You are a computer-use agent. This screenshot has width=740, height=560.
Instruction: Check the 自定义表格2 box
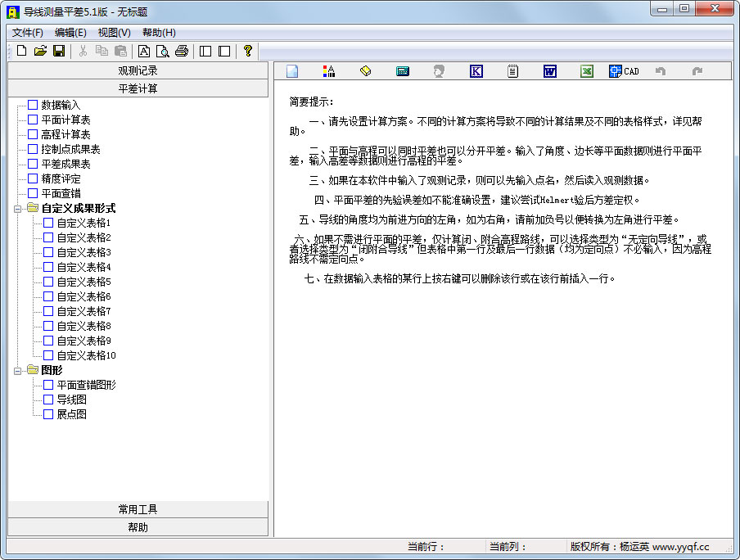[x=48, y=237]
